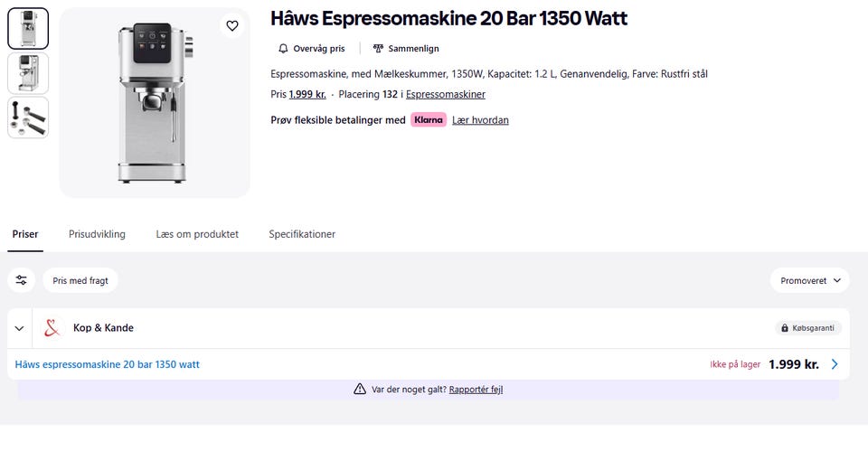Click the heart favorite icon on product image
Viewport: 868px width, 461px height.
(232, 26)
